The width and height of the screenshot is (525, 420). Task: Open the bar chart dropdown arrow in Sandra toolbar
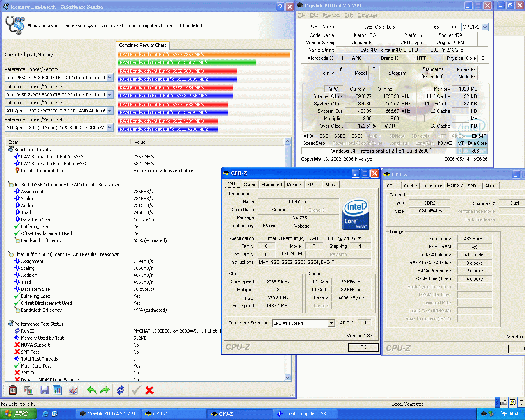pos(64,390)
